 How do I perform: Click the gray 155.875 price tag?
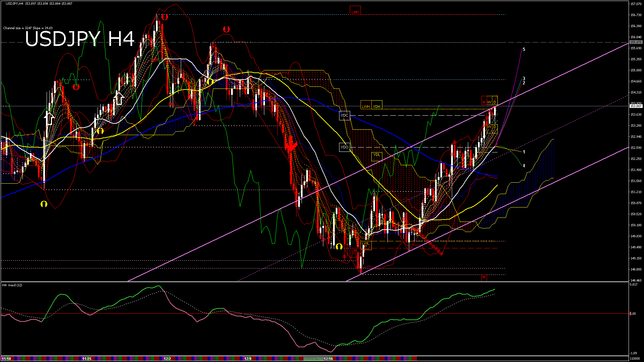pos(636,42)
